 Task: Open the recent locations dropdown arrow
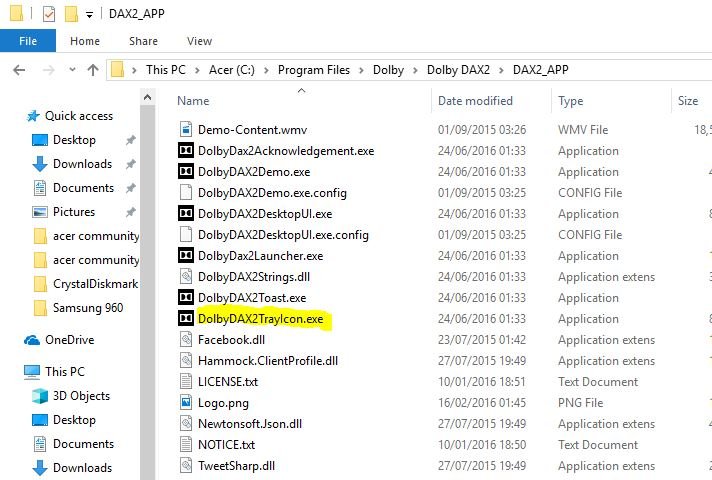click(72, 70)
